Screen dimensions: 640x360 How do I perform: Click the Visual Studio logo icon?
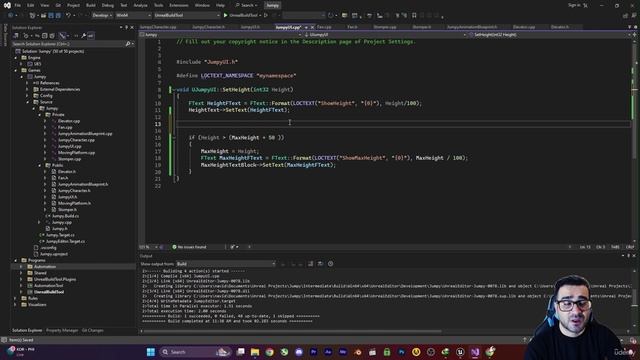point(7,5)
